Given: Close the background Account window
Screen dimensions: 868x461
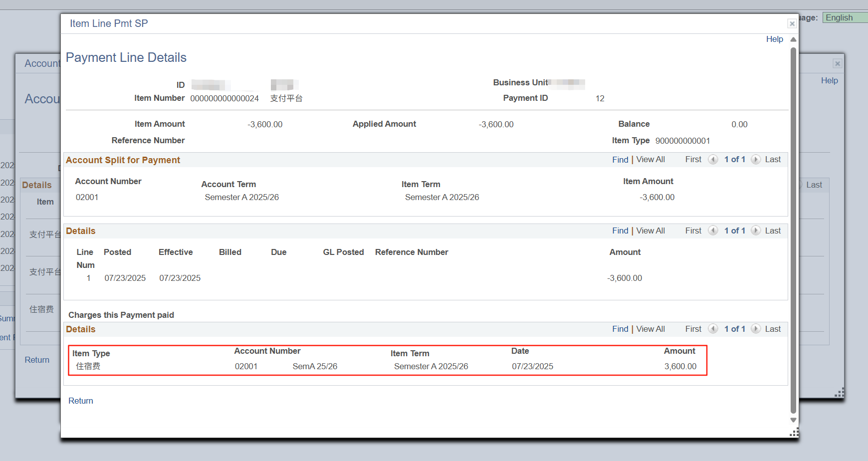Looking at the screenshot, I should point(838,63).
